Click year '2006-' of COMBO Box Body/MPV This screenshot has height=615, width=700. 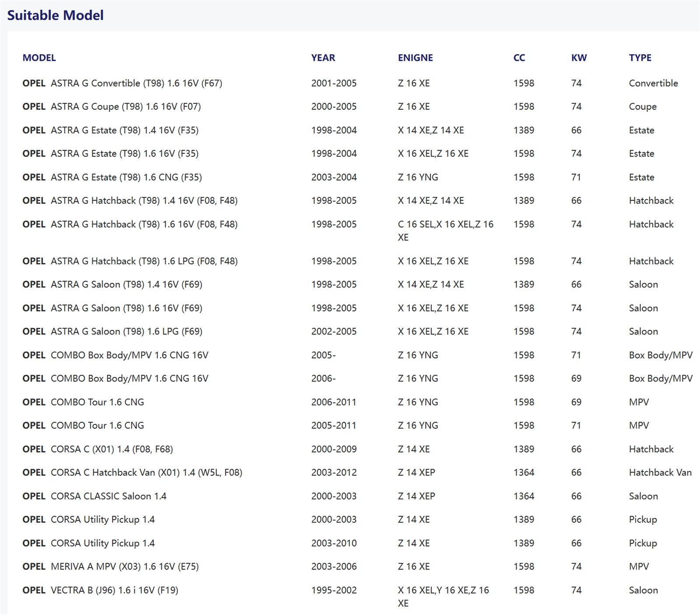tap(324, 378)
